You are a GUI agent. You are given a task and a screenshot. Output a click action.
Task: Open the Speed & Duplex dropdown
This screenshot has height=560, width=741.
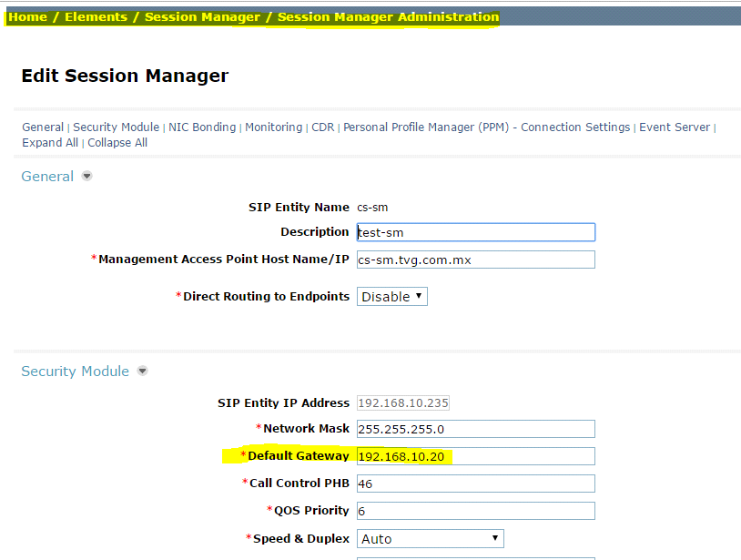point(430,539)
